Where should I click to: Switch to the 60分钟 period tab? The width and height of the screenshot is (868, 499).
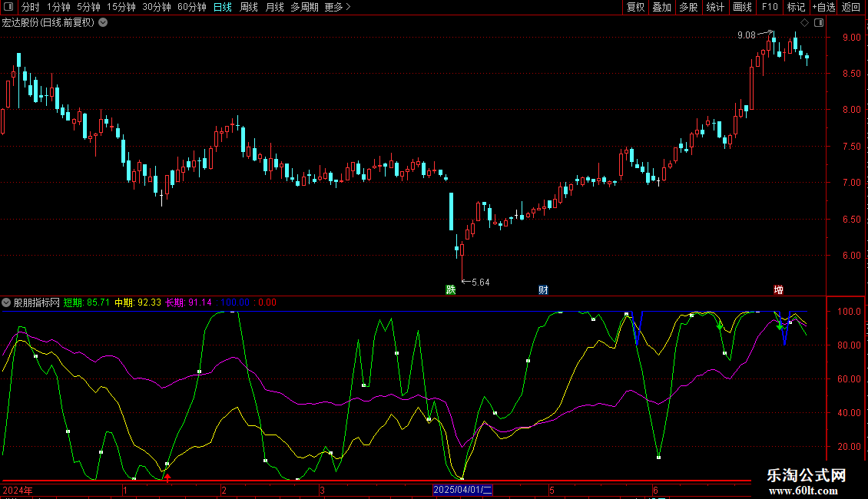point(191,8)
